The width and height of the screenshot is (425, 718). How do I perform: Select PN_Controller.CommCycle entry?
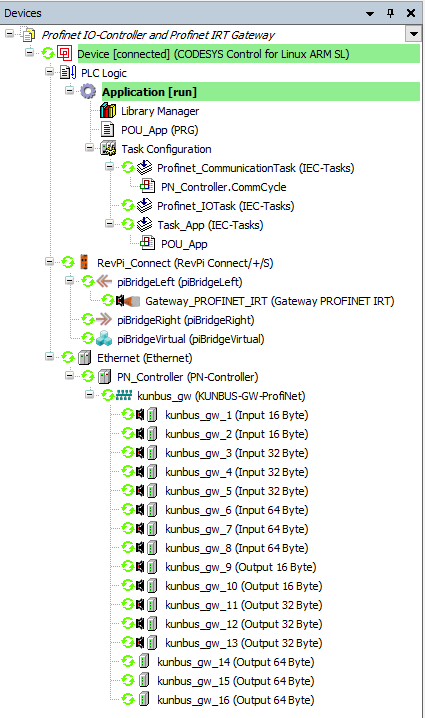click(223, 187)
